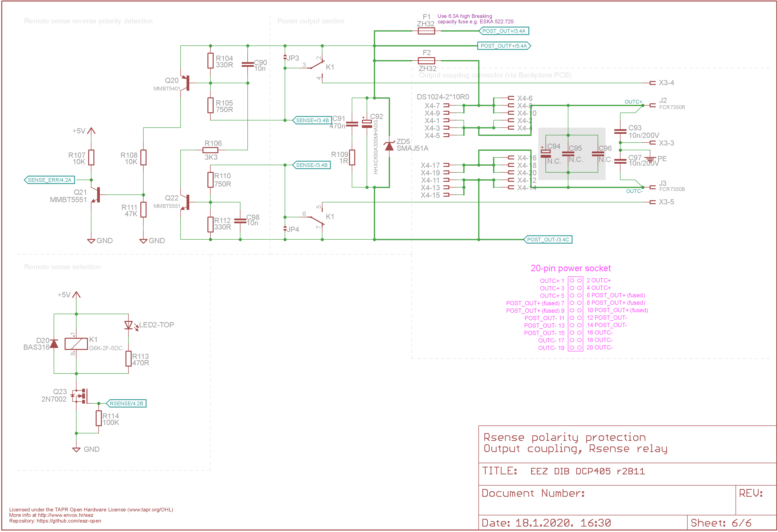Select the R108 10K resistor symbol
778x532 pixels.
tap(143, 157)
